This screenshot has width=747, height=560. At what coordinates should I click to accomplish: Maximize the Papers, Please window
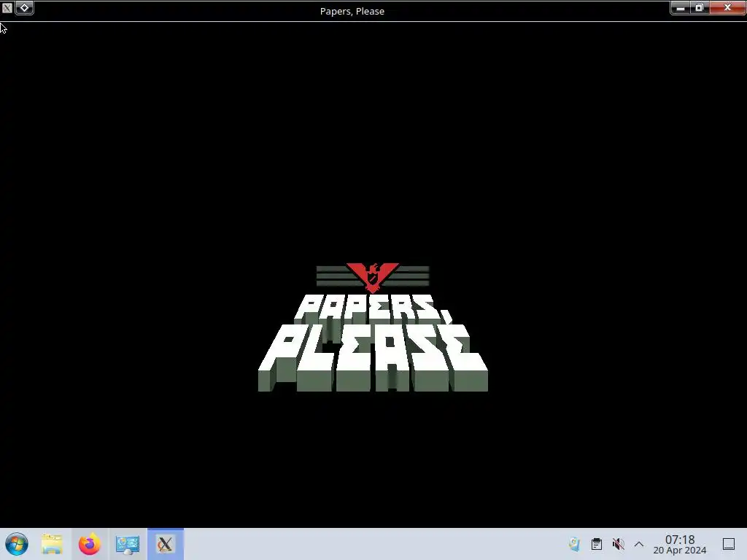coord(700,7)
